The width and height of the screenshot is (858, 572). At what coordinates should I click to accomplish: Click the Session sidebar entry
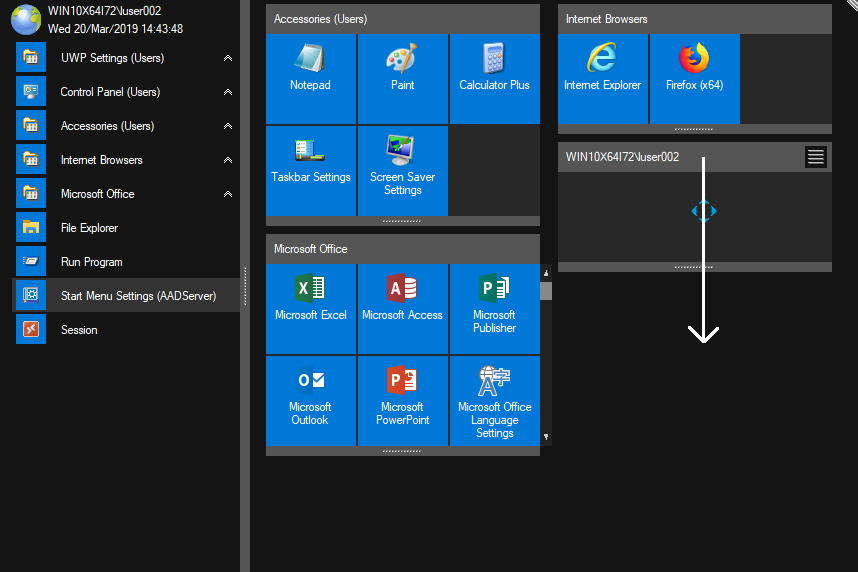tap(79, 330)
